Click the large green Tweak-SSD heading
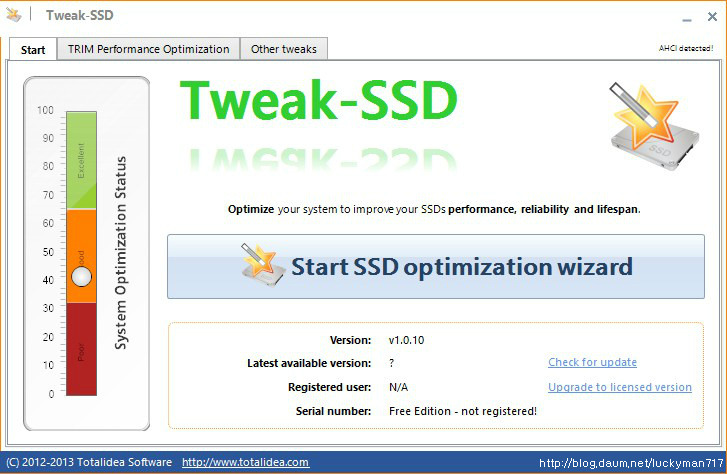The width and height of the screenshot is (727, 474). tap(319, 100)
